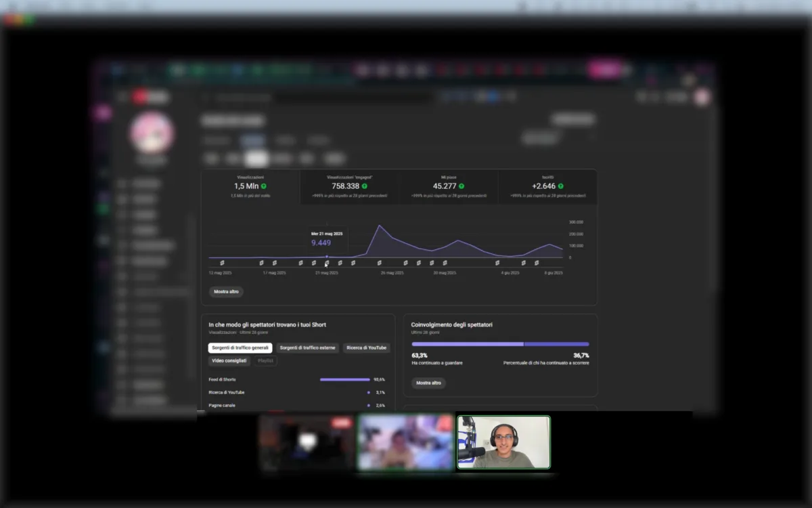
Task: Open the last Shorts video marker on the chart
Action: point(537,263)
